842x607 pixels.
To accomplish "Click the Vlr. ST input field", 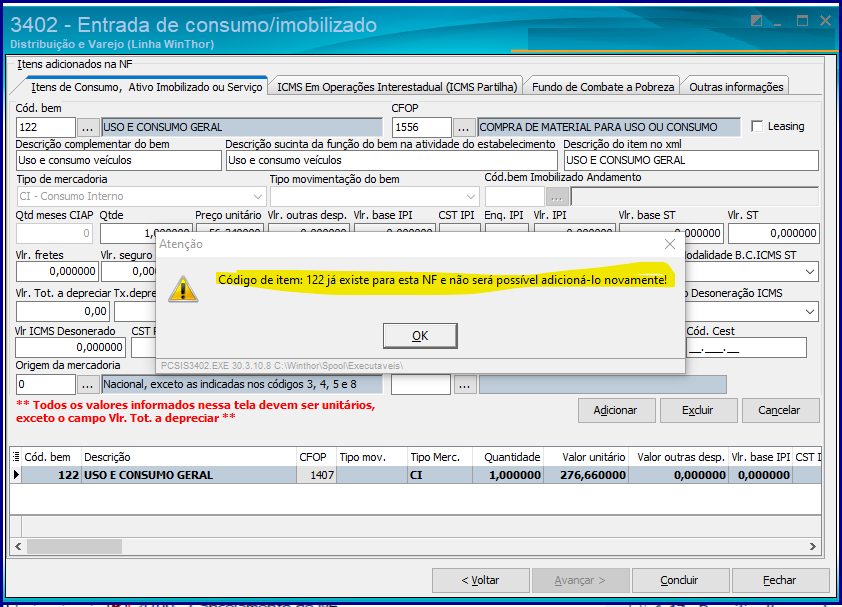I will point(773,233).
